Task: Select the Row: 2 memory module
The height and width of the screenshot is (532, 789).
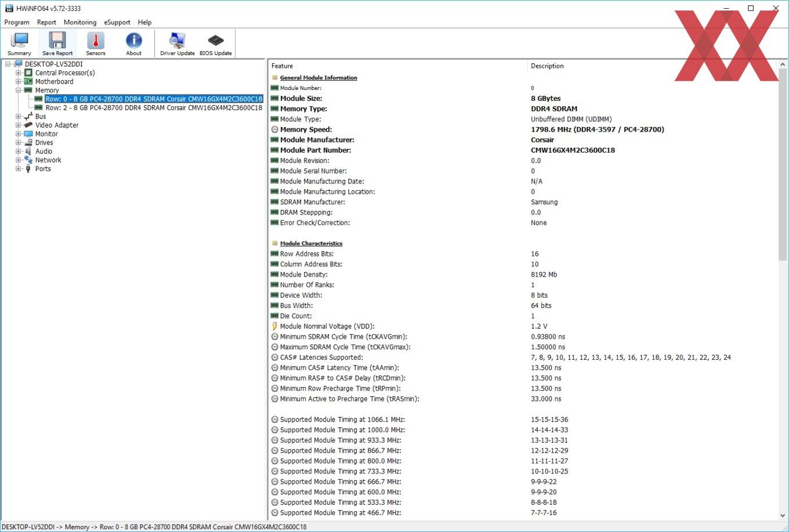Action: [x=154, y=107]
